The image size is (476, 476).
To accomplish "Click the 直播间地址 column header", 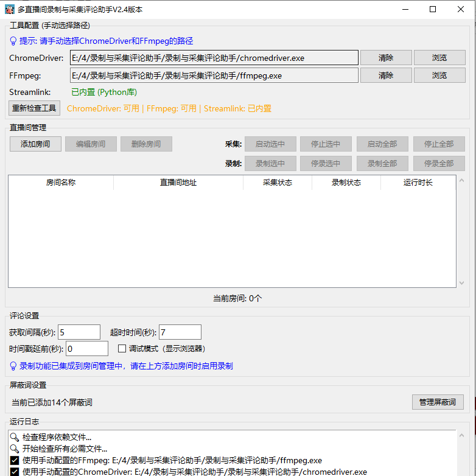I will coord(178,183).
